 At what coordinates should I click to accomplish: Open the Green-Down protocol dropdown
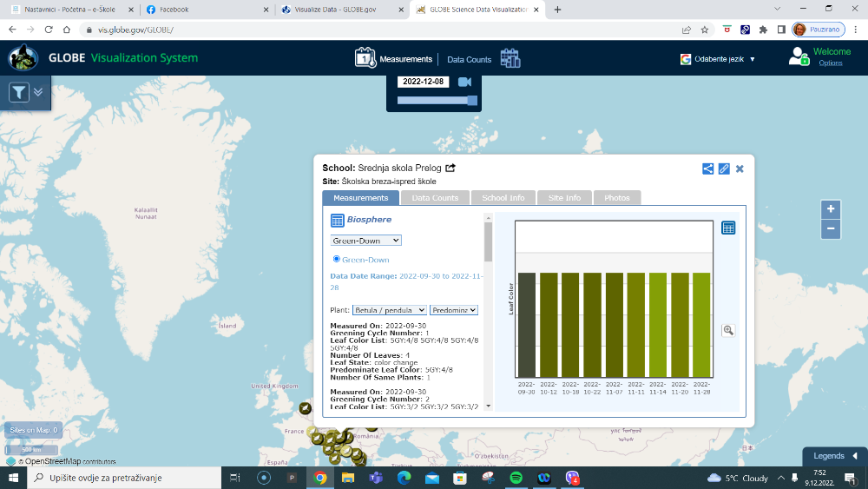point(365,241)
